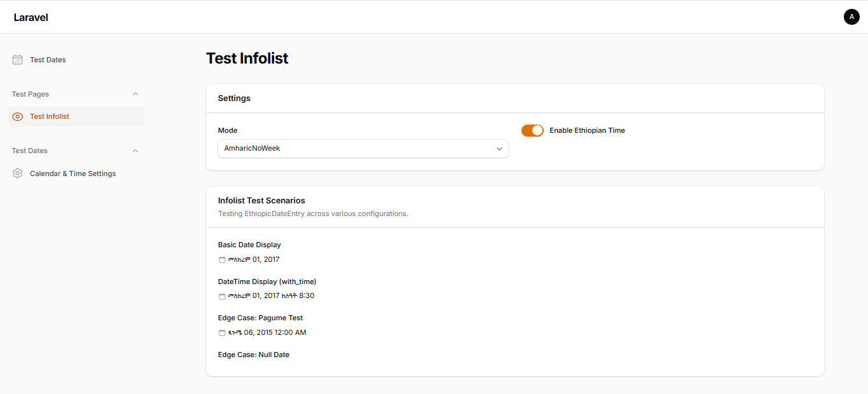868x394 pixels.
Task: Open the user account menu via the A avatar
Action: point(851,17)
